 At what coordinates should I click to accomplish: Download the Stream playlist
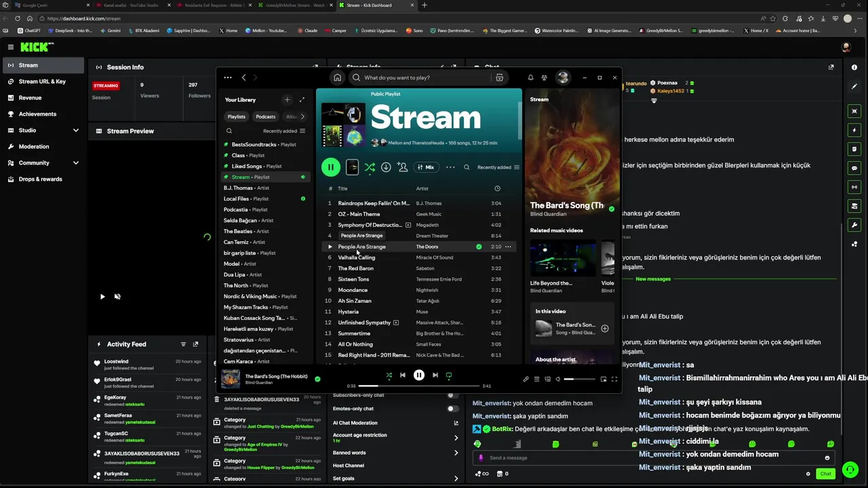(386, 167)
